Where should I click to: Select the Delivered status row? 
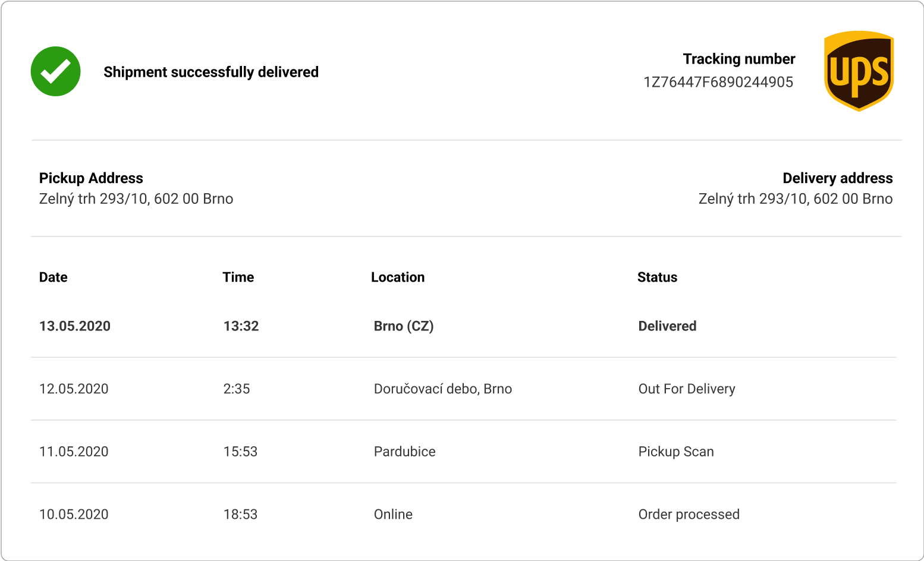[464, 326]
